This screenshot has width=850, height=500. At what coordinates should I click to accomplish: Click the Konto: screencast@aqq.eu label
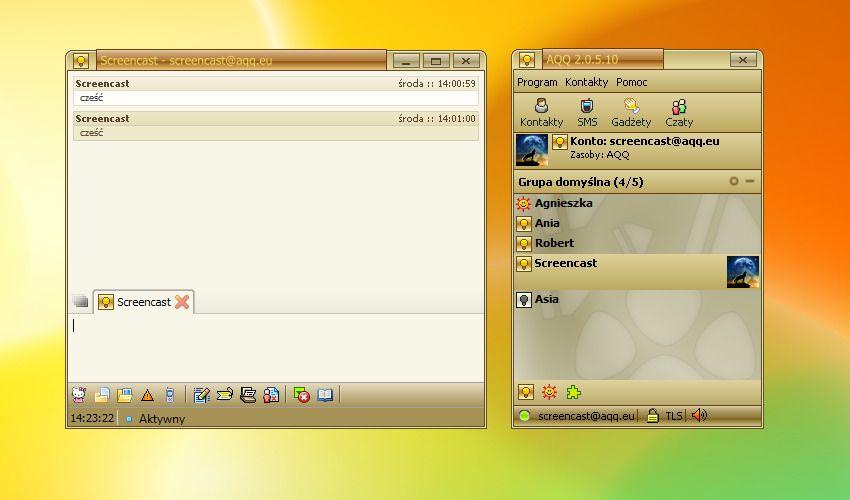(645, 141)
